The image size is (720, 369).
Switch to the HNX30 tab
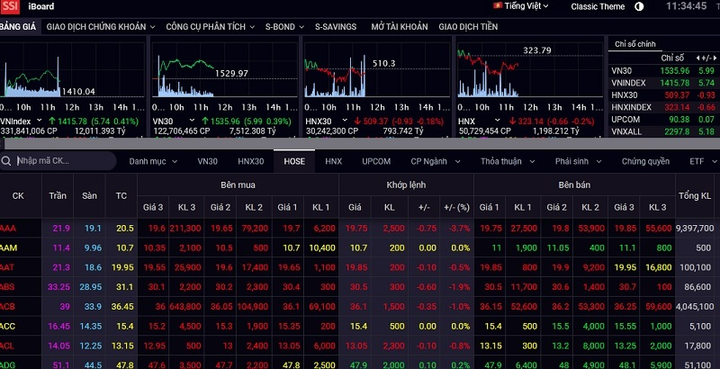click(x=251, y=162)
